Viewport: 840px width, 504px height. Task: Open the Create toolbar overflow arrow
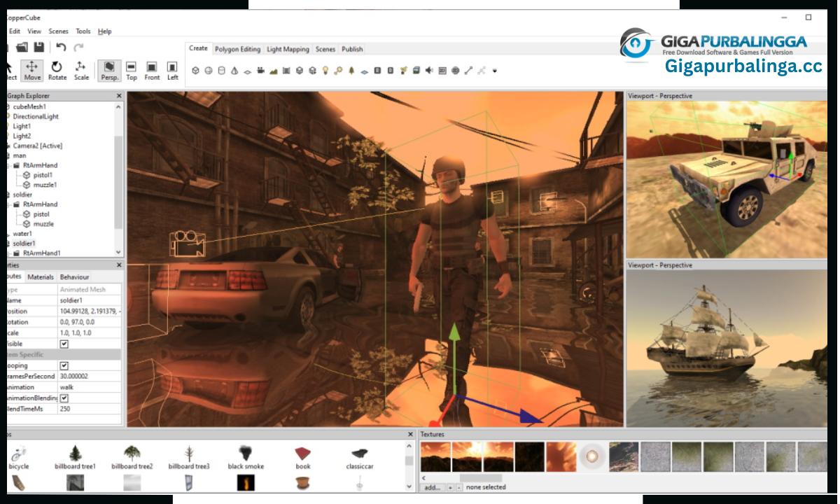tap(495, 71)
